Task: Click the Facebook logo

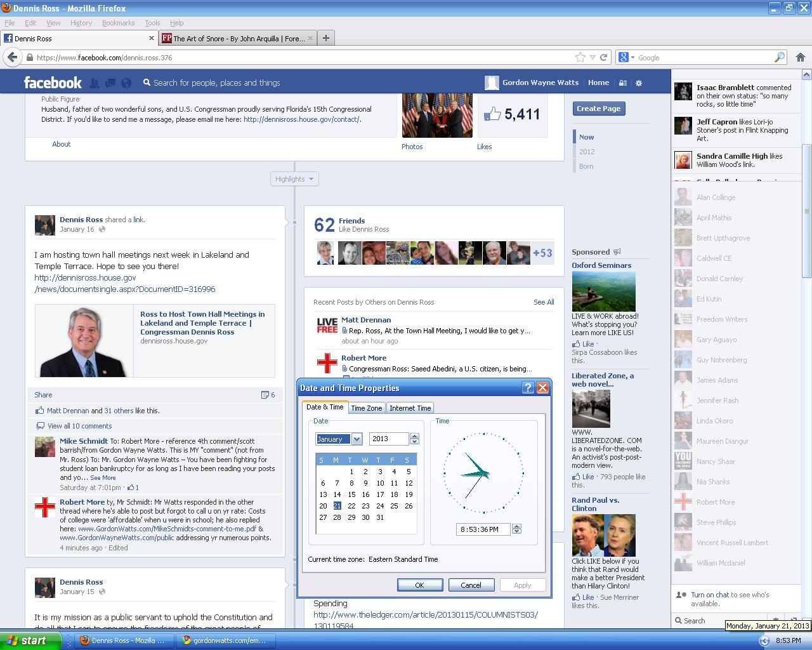Action: [x=53, y=83]
